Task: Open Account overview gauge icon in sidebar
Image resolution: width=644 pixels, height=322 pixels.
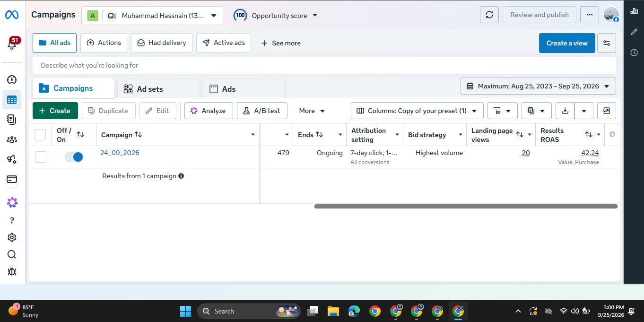Action: click(12, 80)
